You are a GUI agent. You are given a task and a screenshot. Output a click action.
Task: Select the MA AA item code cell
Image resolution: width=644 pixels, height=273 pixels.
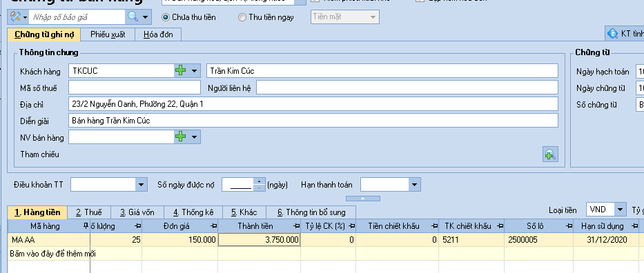coord(49,240)
